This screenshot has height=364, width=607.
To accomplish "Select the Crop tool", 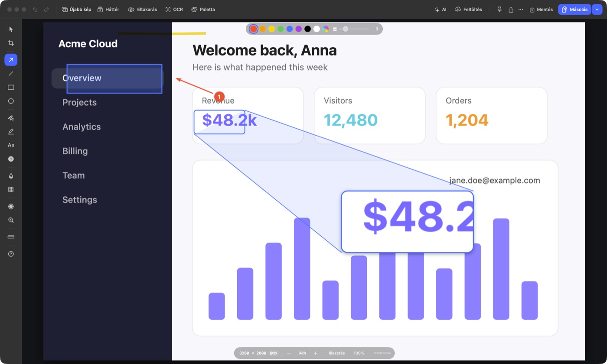I will 11,43.
